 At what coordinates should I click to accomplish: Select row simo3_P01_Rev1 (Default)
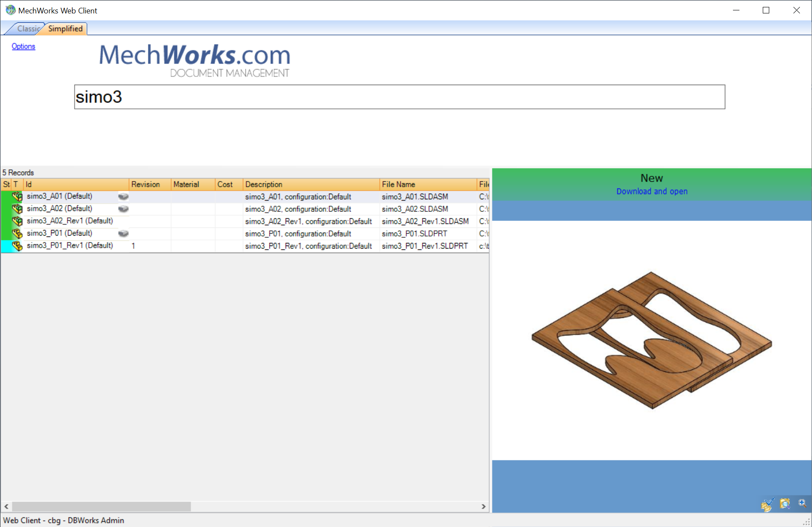(245, 246)
